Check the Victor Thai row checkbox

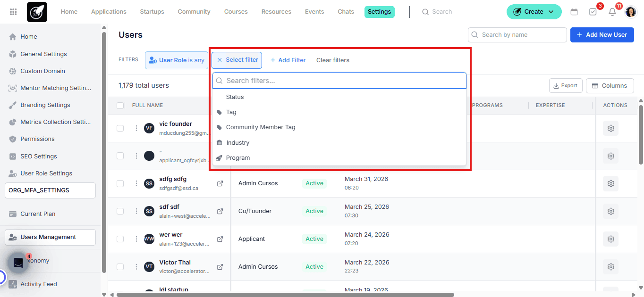coord(120,267)
